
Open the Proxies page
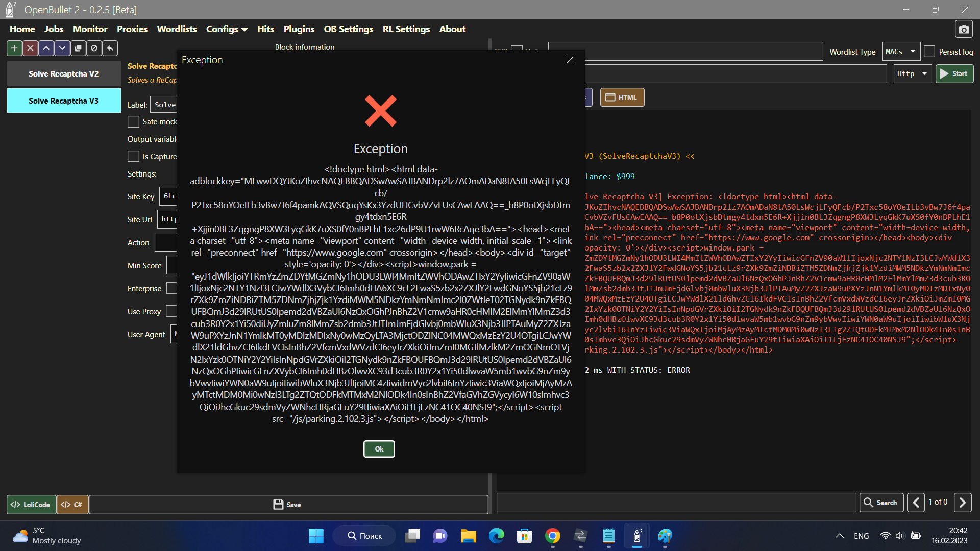click(x=132, y=29)
